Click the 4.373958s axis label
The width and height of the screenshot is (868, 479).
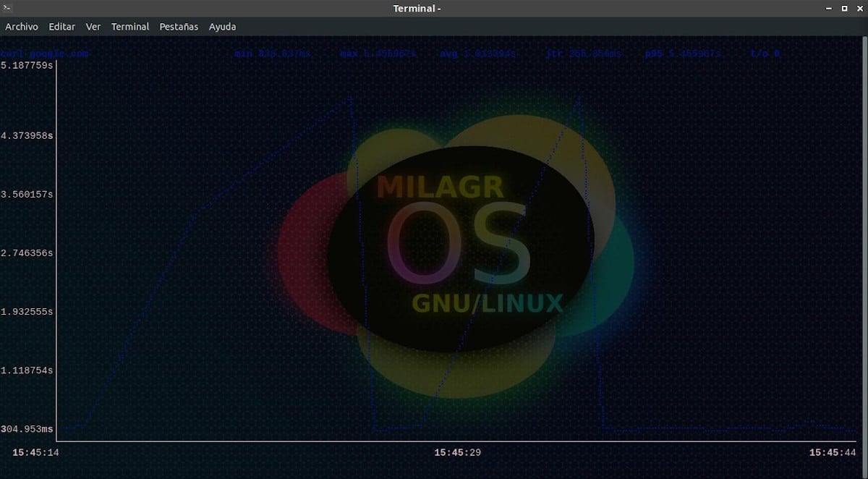(27, 135)
